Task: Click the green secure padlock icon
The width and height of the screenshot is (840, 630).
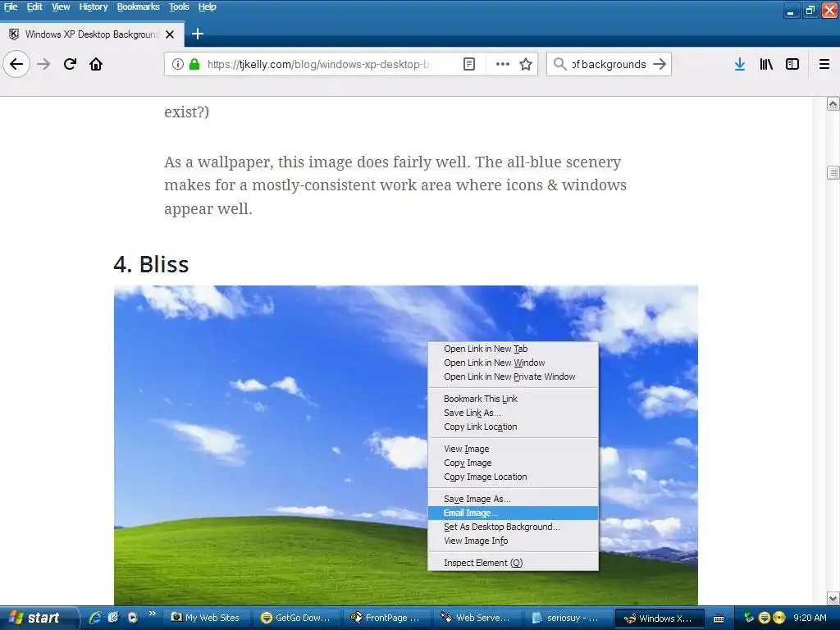Action: click(x=194, y=64)
